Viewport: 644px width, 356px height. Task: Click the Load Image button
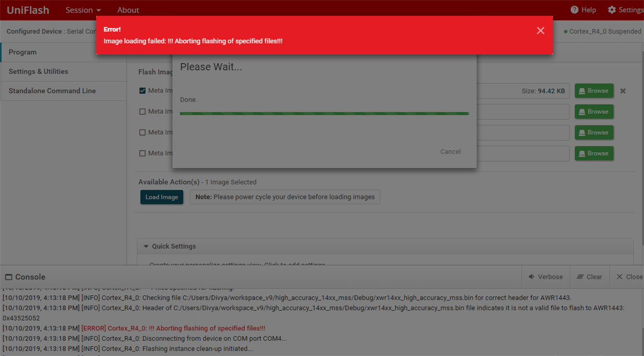tap(162, 197)
